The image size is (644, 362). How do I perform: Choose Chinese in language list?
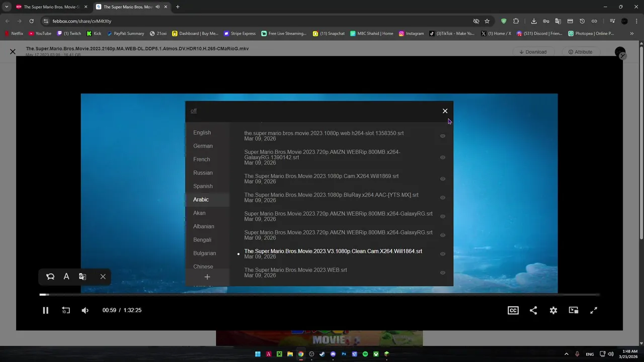(x=203, y=266)
